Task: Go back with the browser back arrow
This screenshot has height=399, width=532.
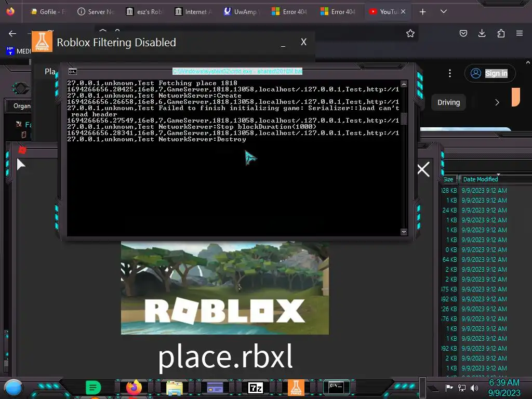Action: point(12,34)
